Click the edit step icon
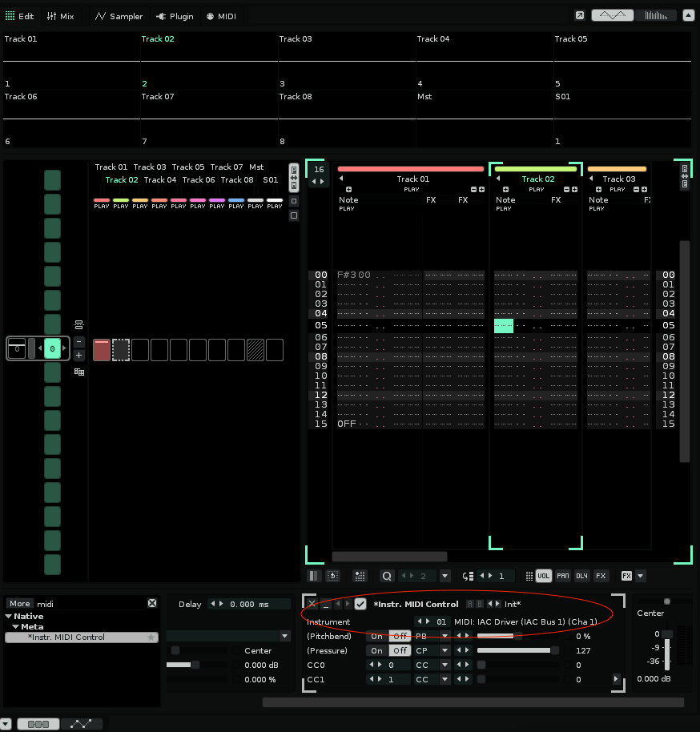Screen dimensions: 700x732 (x=468, y=576)
